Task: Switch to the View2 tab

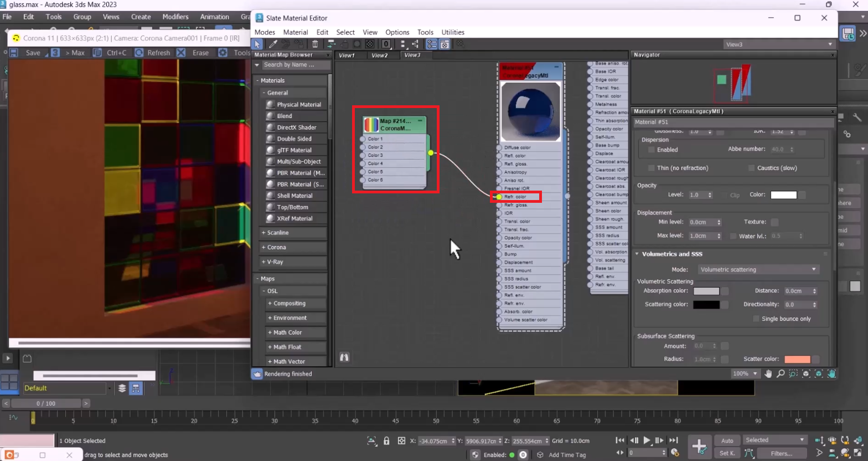Action: tap(379, 55)
